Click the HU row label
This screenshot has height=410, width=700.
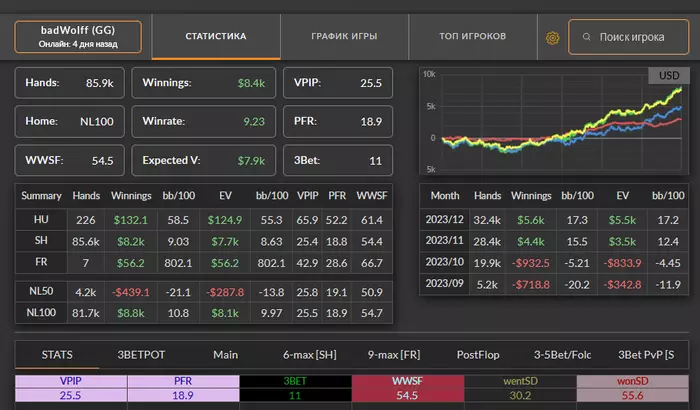pos(41,219)
